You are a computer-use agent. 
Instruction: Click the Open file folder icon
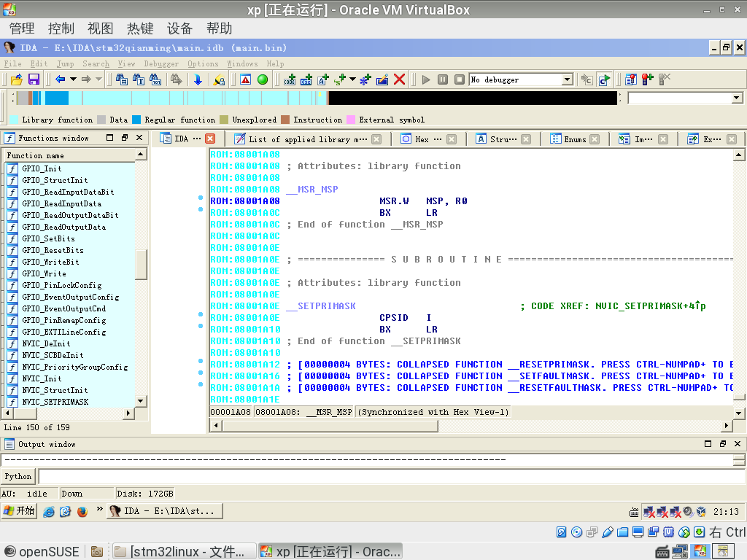(x=17, y=79)
